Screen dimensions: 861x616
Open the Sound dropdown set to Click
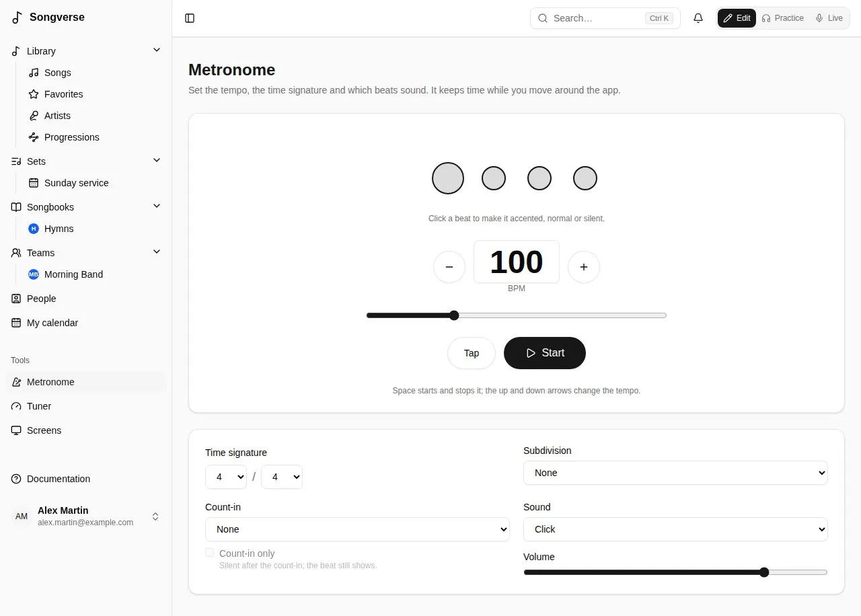click(675, 529)
